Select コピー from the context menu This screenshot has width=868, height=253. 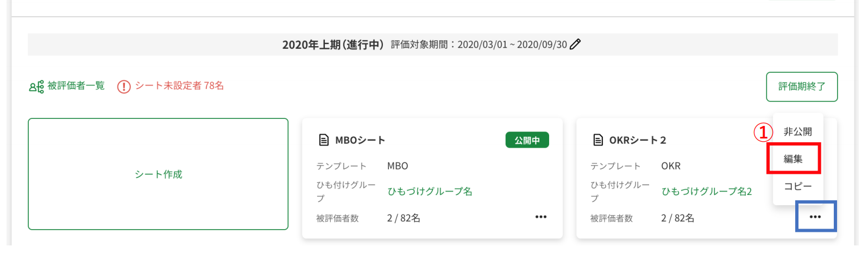798,186
